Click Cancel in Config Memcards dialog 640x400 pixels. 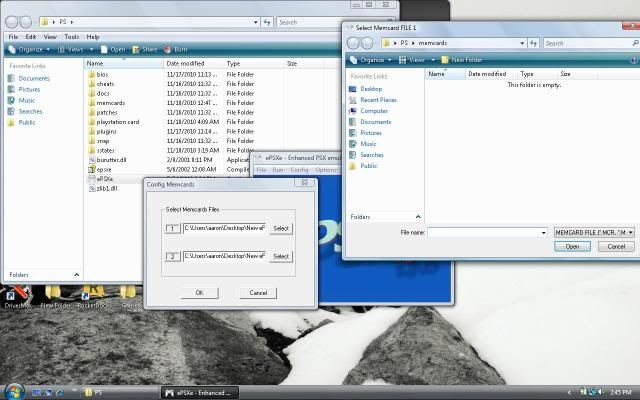pyautogui.click(x=257, y=293)
